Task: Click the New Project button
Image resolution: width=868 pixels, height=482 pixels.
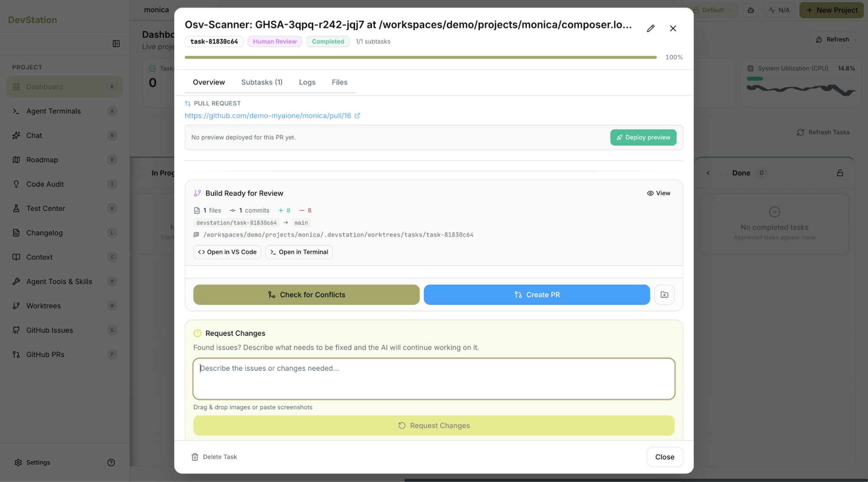Action: click(x=832, y=10)
